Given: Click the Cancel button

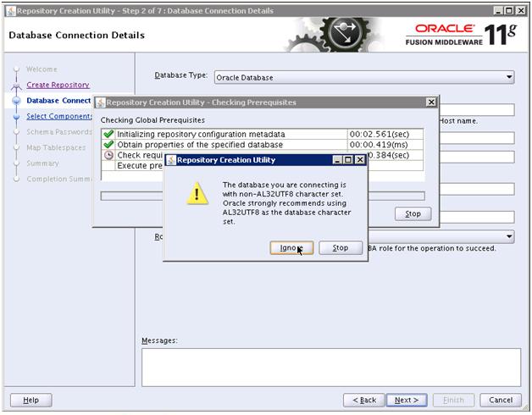Looking at the screenshot, I should click(501, 400).
